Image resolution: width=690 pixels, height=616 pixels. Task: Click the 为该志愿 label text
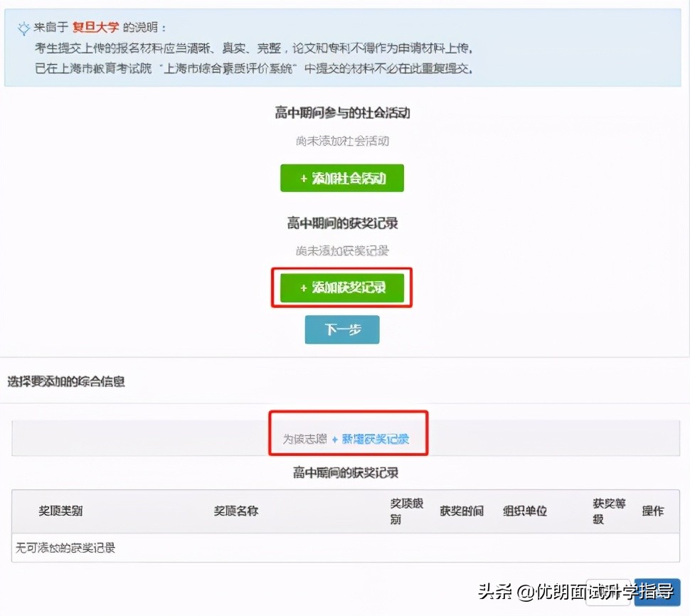(x=304, y=439)
